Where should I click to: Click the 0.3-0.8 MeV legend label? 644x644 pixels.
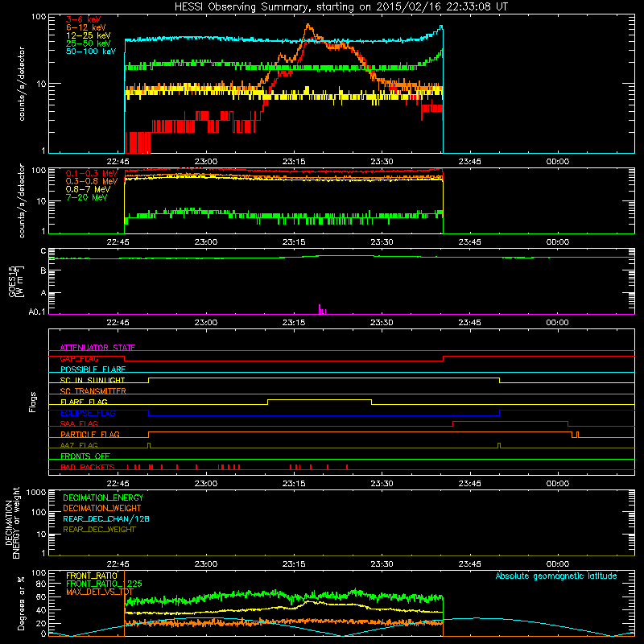pyautogui.click(x=92, y=181)
